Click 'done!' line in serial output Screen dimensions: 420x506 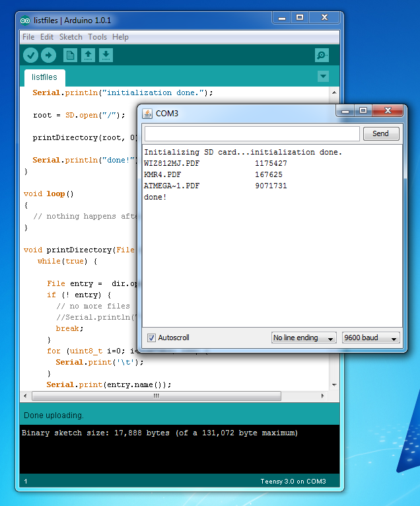(x=155, y=197)
